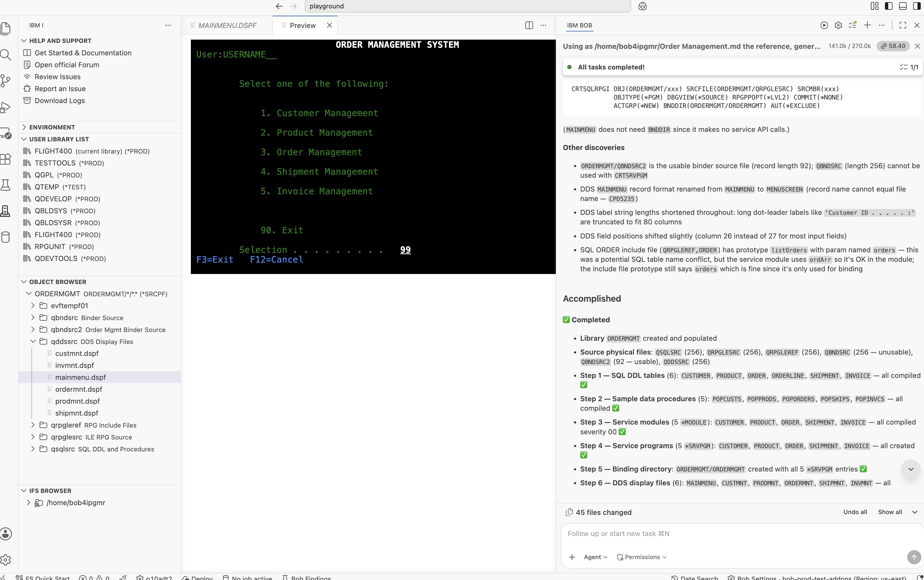Click the Selection field showing 99 in preview

(x=405, y=250)
